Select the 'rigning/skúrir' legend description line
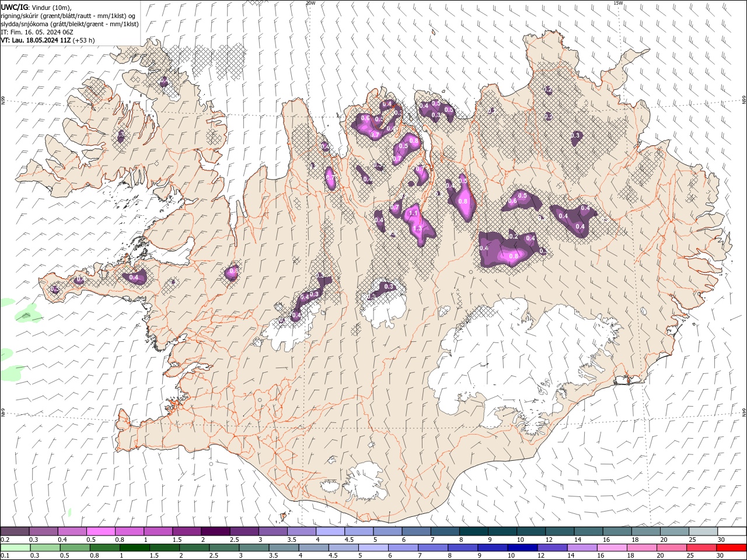747x560 pixels. pyautogui.click(x=69, y=15)
